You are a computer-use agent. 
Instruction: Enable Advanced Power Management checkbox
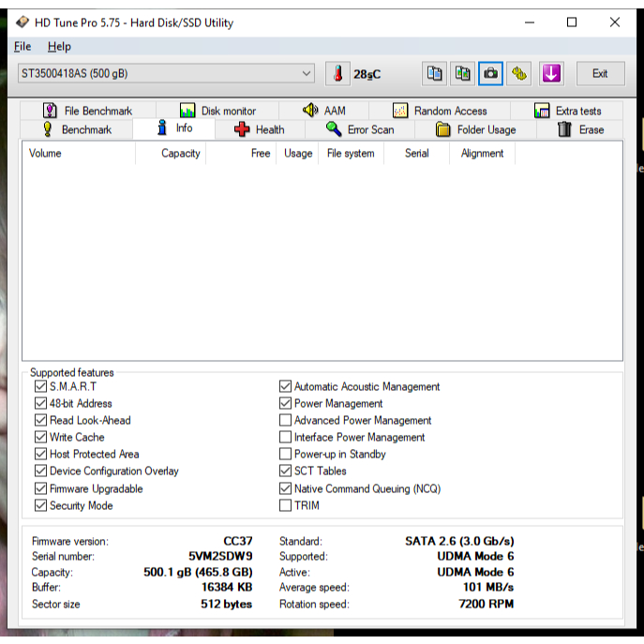click(286, 420)
